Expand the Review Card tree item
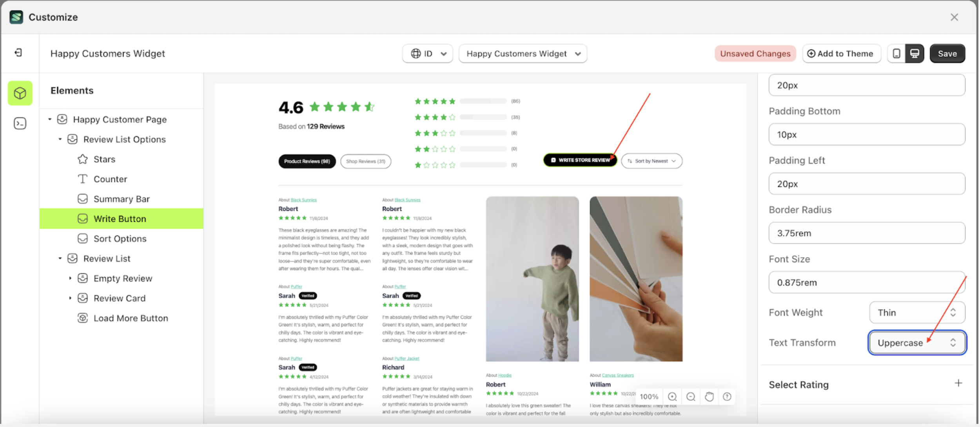 click(x=70, y=298)
